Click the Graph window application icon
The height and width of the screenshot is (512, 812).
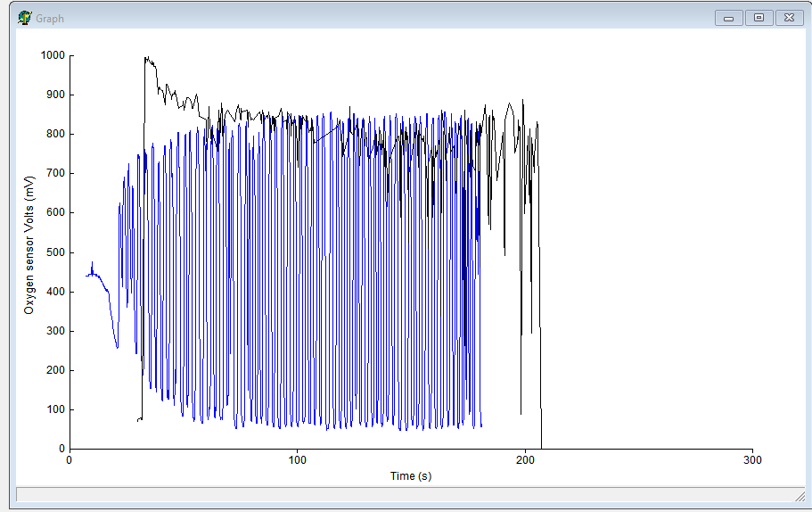tap(24, 18)
